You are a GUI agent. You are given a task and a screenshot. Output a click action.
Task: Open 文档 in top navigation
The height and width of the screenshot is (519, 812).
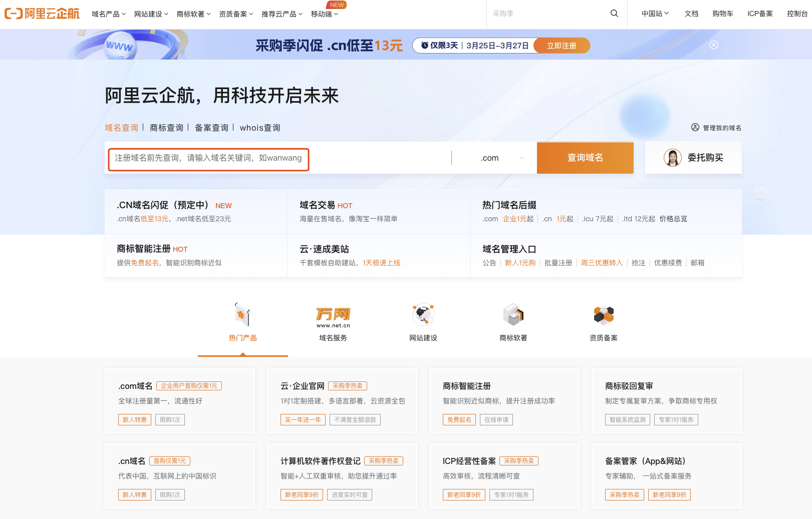point(691,14)
